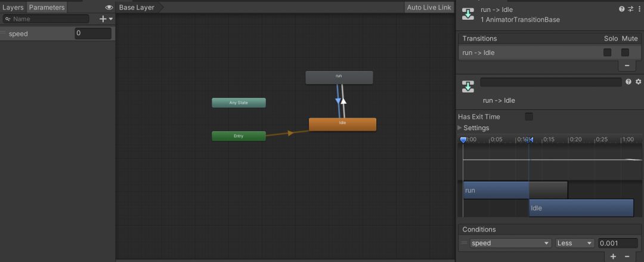Click the search magnifier in Name field
The image size is (644, 262).
click(8, 19)
